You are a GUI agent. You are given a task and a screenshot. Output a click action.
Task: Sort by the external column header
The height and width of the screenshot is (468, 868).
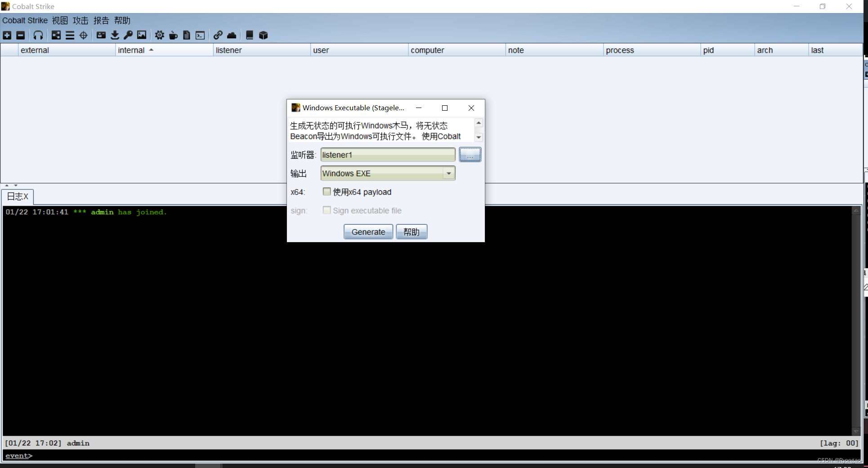[x=67, y=50]
